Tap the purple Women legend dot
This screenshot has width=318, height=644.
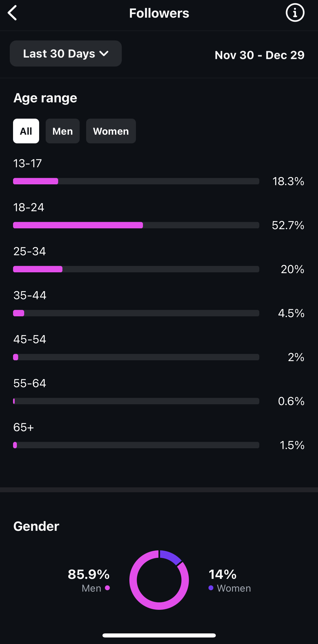coord(211,588)
